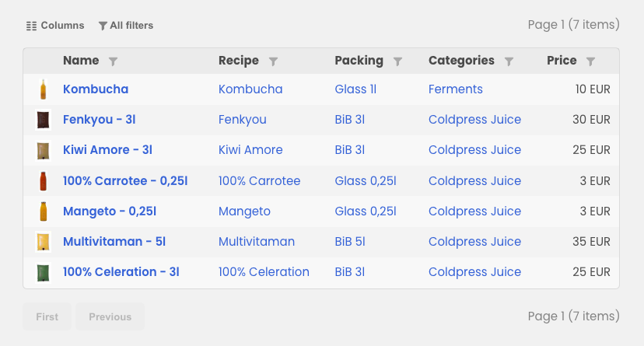Viewport: 644px width, 346px height.
Task: Open the Categories column filter icon
Action: click(x=509, y=61)
